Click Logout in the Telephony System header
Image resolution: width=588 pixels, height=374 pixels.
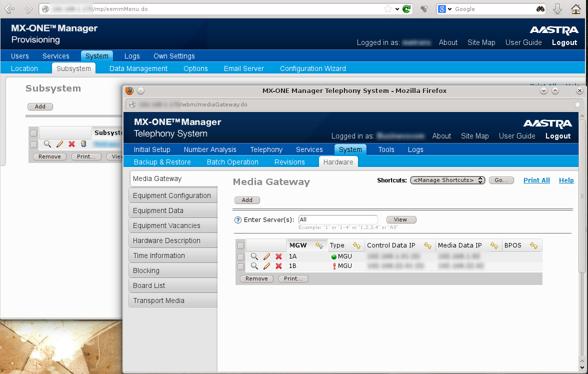pyautogui.click(x=558, y=136)
